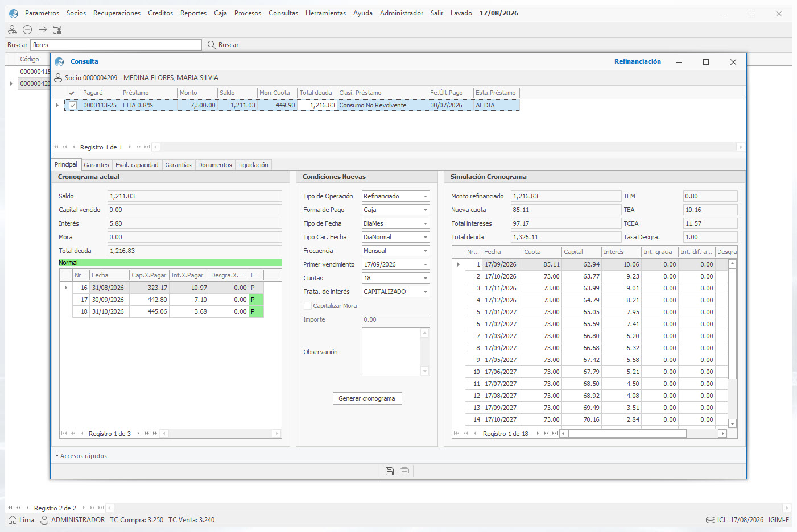Open the Cuotas dropdown
The width and height of the screenshot is (797, 532).
[x=426, y=278]
